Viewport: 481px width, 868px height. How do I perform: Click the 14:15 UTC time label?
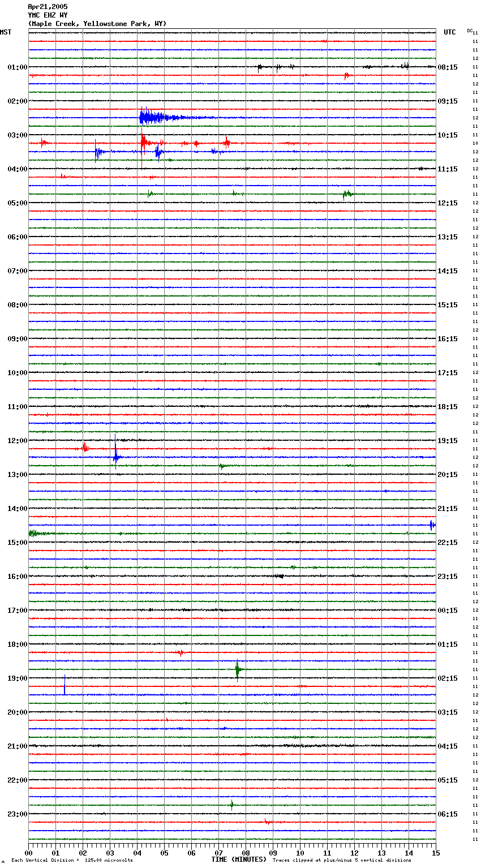click(x=448, y=271)
